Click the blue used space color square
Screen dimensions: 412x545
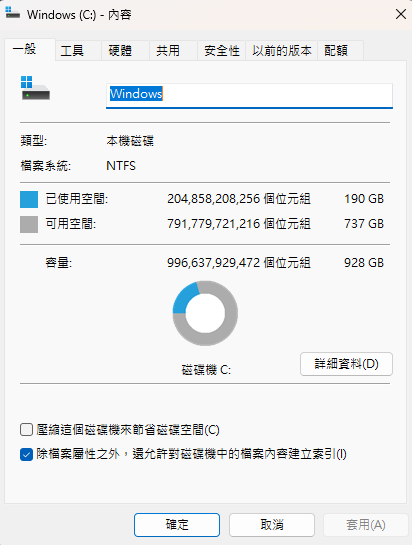click(29, 199)
